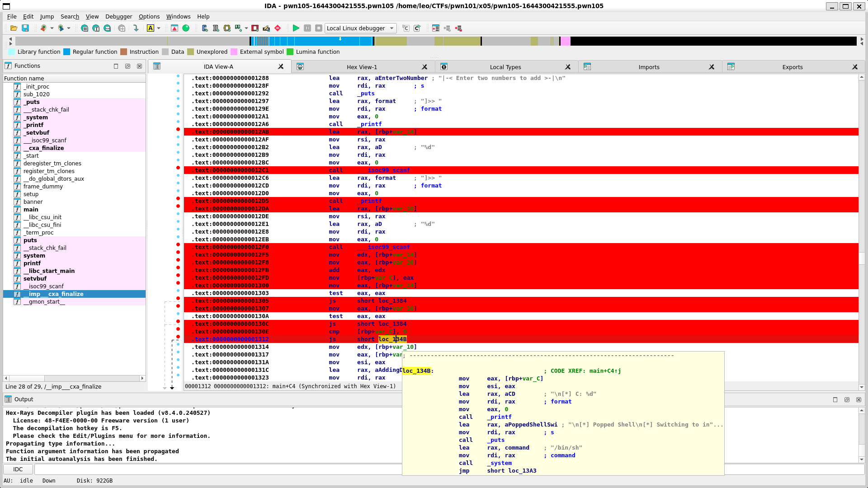The image size is (868, 488).
Task: Click the yellow 'A' strings toolbar icon
Action: click(x=151, y=28)
